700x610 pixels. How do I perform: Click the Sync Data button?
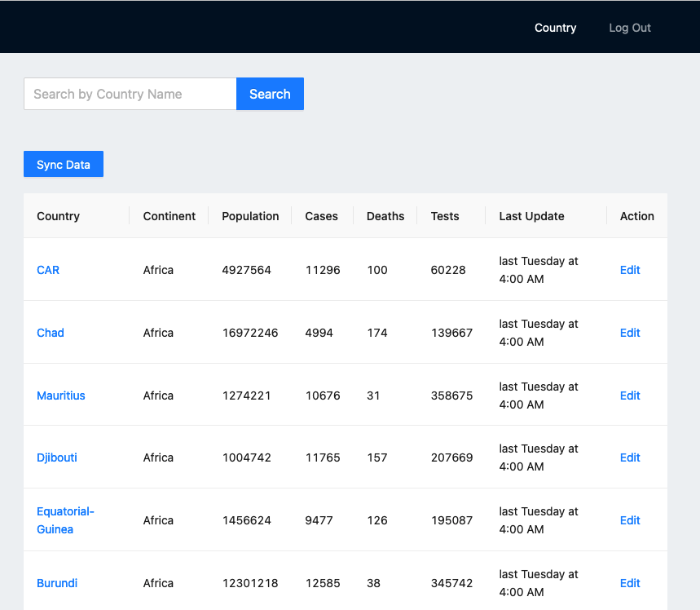64,164
